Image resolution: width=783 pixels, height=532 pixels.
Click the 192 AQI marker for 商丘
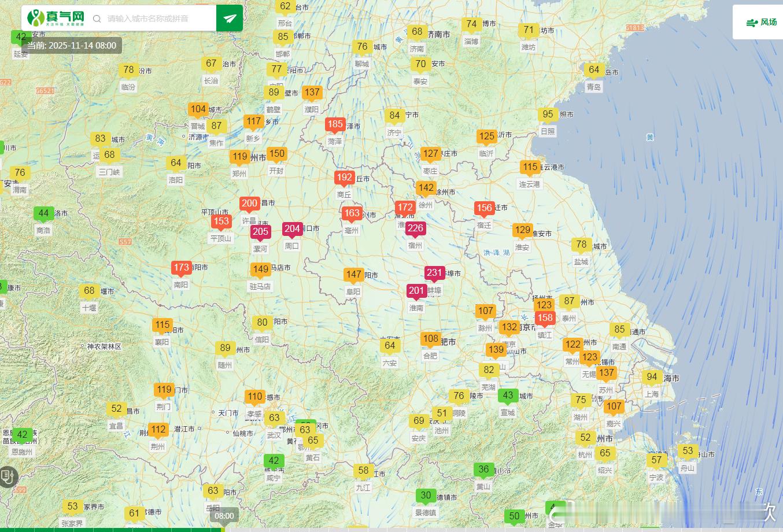[x=344, y=178]
